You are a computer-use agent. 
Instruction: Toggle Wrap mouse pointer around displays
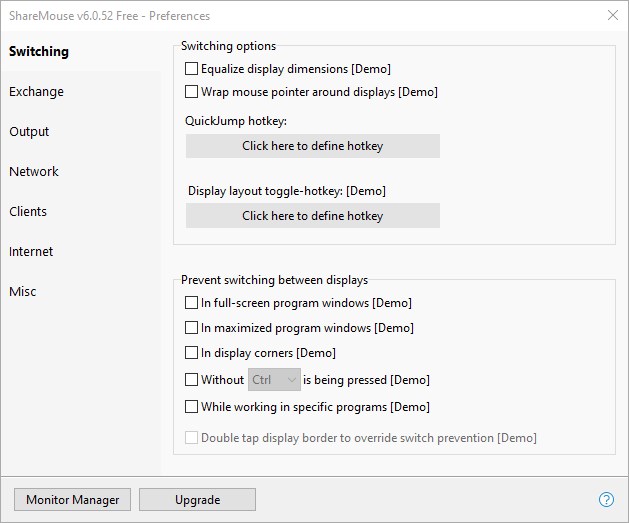pyautogui.click(x=192, y=92)
